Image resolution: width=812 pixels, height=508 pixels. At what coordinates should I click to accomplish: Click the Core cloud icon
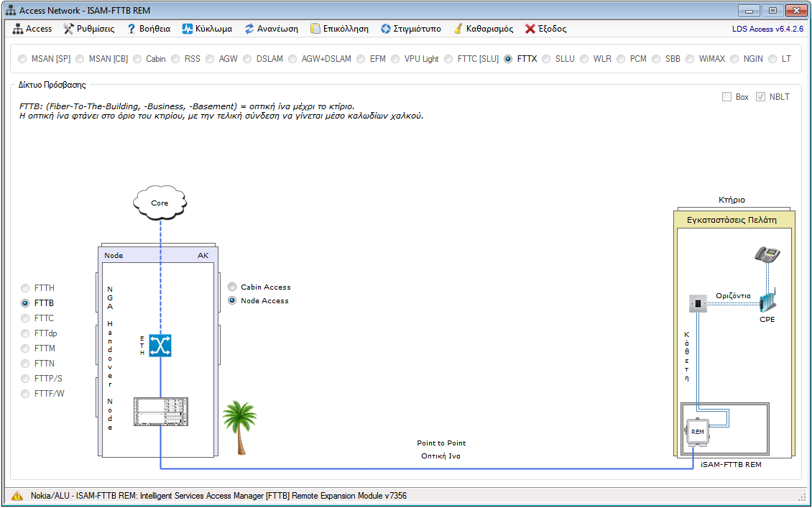point(160,203)
